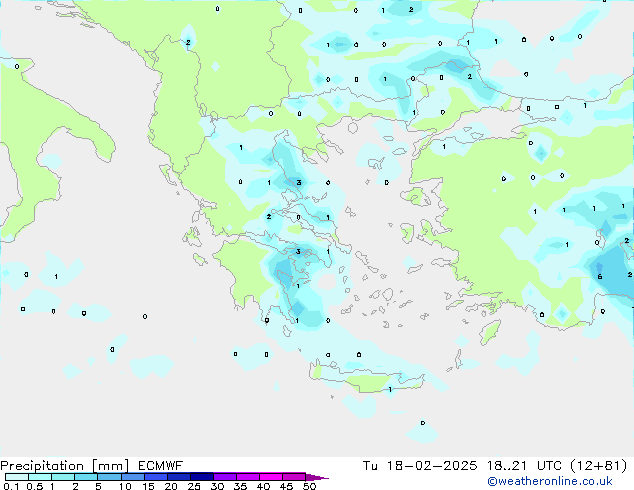This screenshot has width=634, height=490.
Task: Click the '15' legend scale label
Action: tap(148, 486)
